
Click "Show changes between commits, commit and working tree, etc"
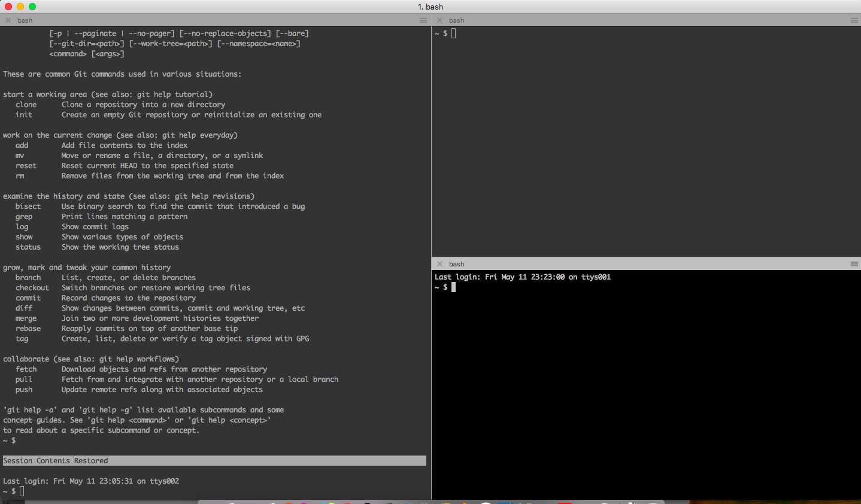(x=183, y=308)
